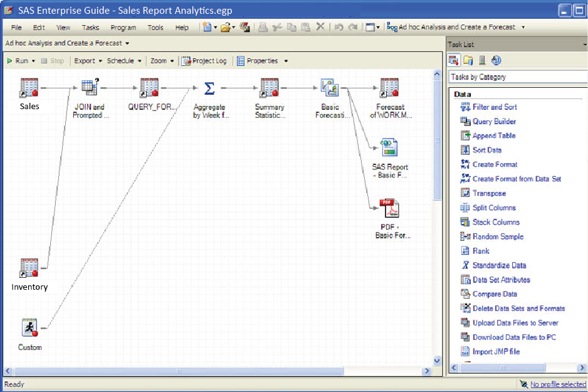The width and height of the screenshot is (588, 392).
Task: Select the QUERY_FOR data table node
Action: coord(149,88)
